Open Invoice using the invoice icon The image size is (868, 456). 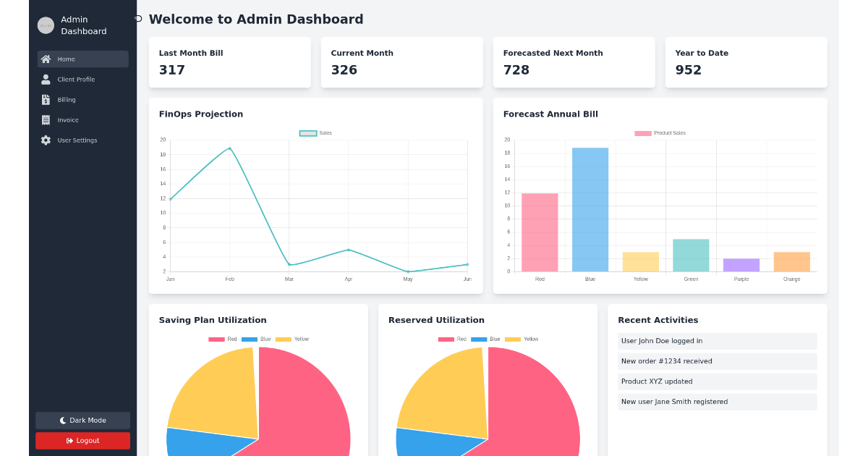(46, 119)
